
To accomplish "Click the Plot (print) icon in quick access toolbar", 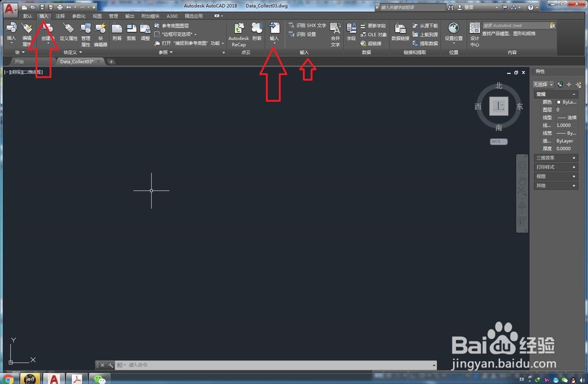I will click(59, 7).
